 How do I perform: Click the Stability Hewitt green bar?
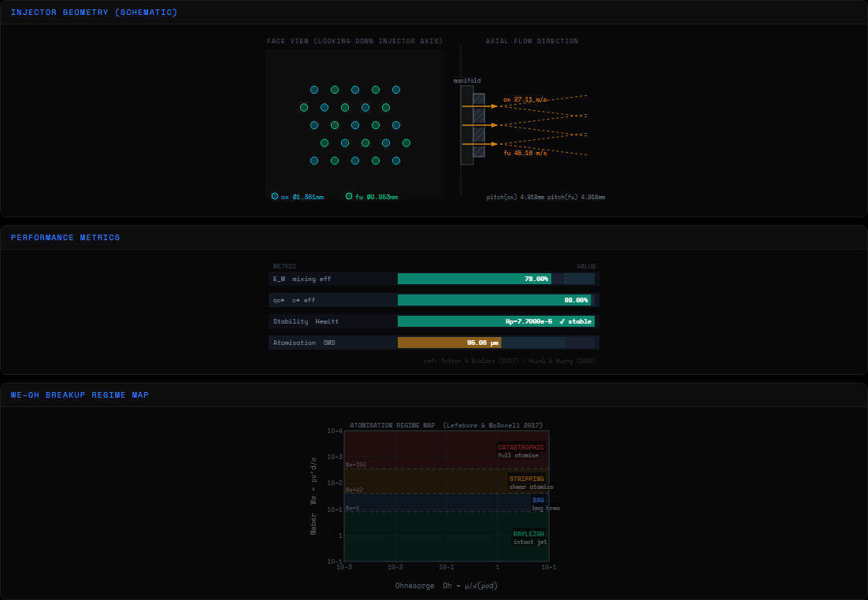coord(496,321)
